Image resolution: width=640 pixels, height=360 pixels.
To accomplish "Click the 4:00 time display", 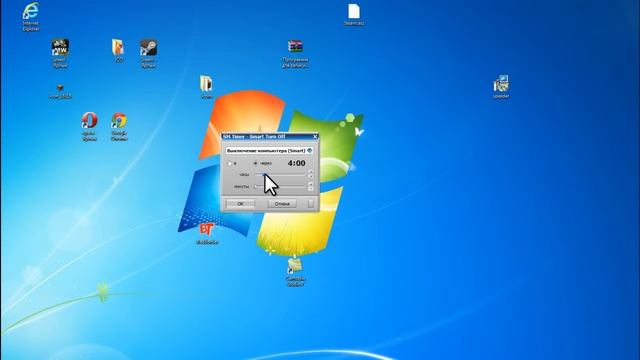I will (296, 163).
